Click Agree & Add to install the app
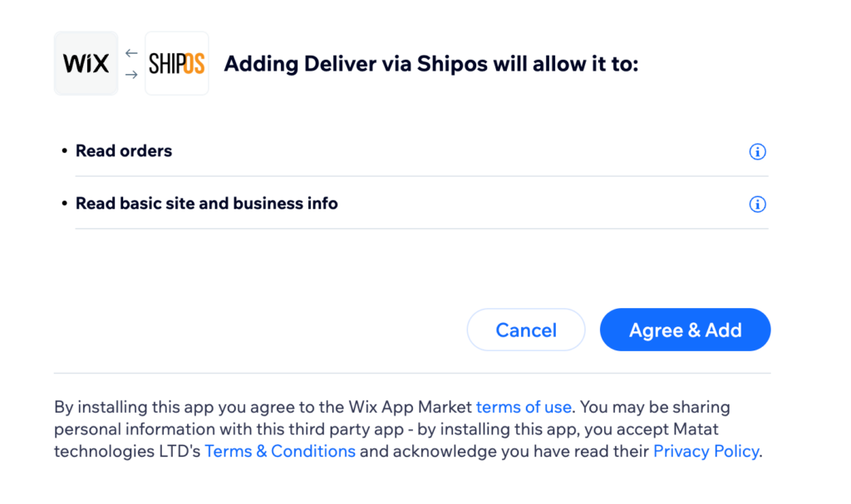The width and height of the screenshot is (851, 504). [685, 330]
